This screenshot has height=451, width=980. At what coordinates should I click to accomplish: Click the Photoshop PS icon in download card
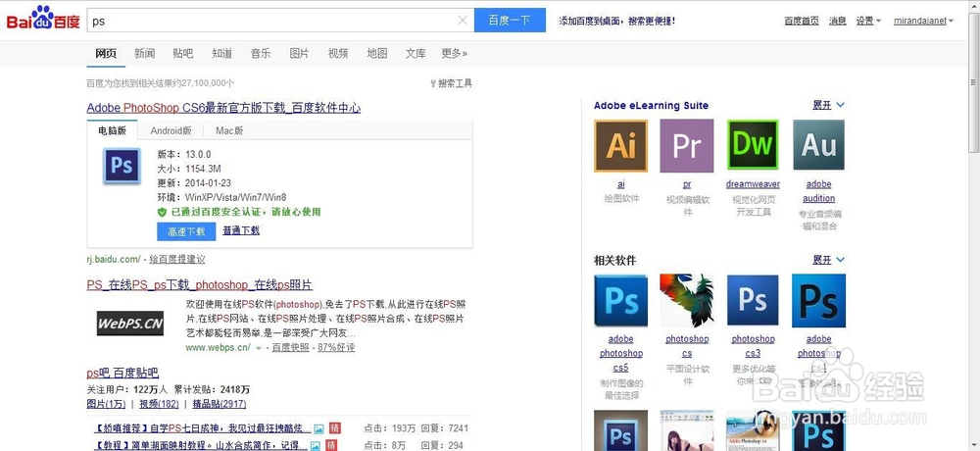122,166
